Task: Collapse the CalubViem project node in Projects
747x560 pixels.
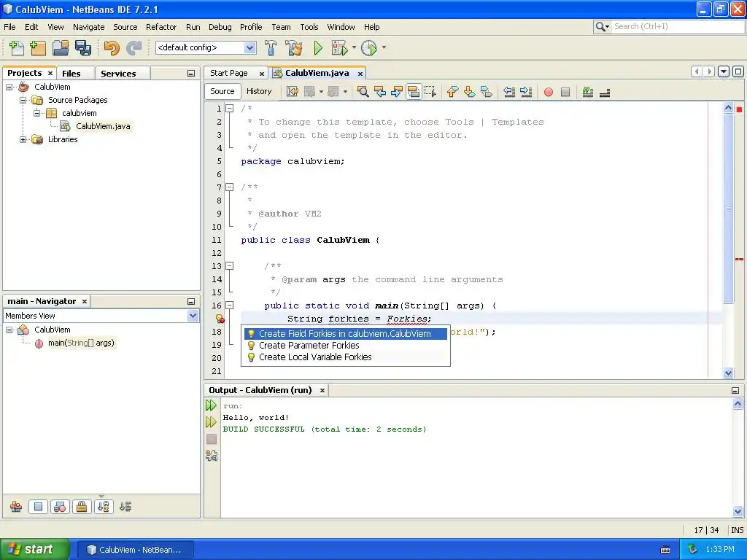Action: click(x=9, y=87)
